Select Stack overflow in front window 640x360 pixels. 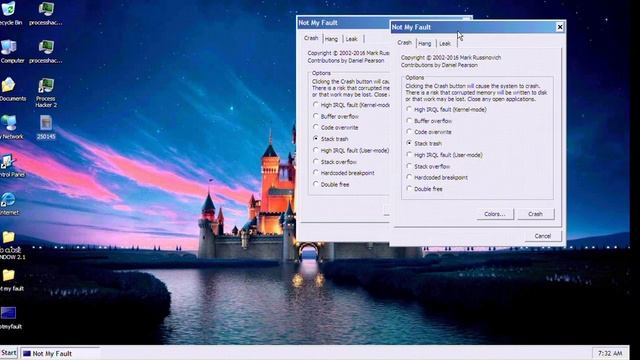(428, 166)
